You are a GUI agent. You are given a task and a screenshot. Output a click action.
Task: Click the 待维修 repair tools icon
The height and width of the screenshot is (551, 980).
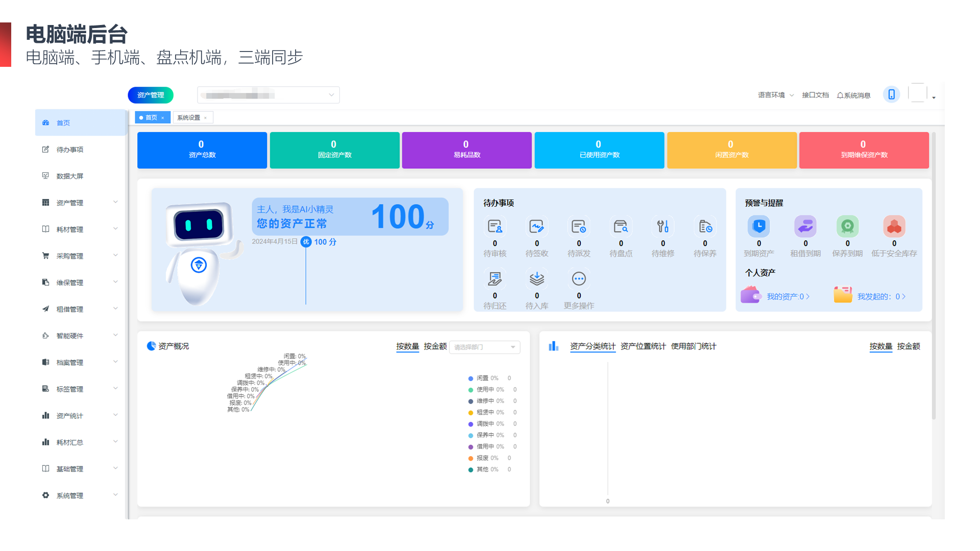663,227
